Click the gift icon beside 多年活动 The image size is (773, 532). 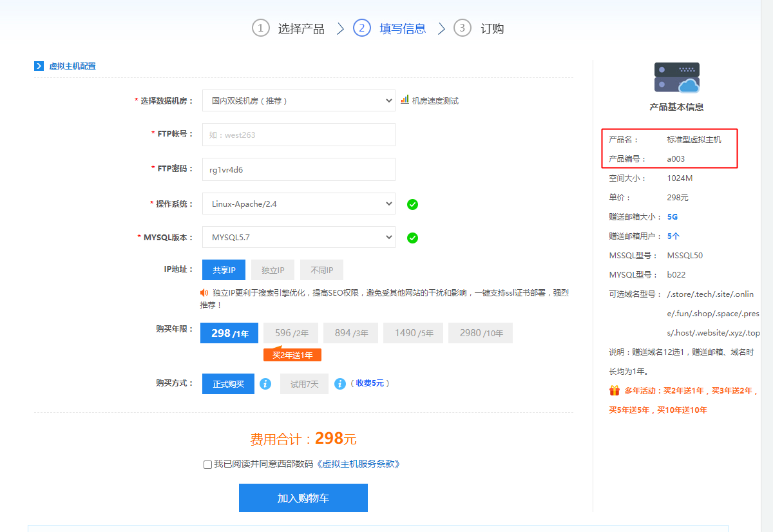click(614, 390)
